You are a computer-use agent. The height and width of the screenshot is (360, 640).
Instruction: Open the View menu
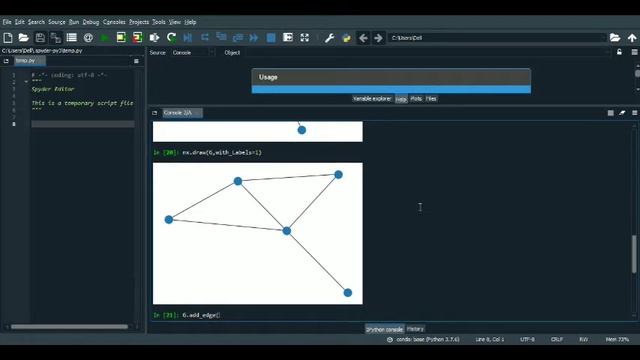(175, 22)
